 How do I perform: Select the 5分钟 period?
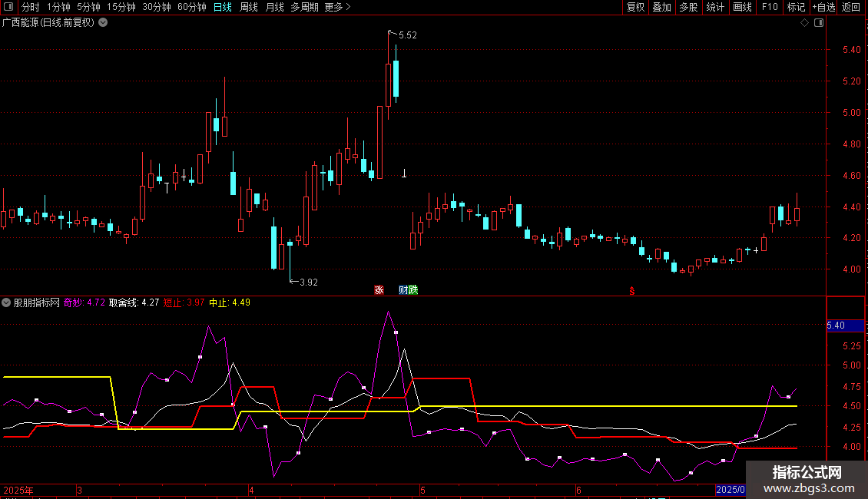tap(88, 7)
